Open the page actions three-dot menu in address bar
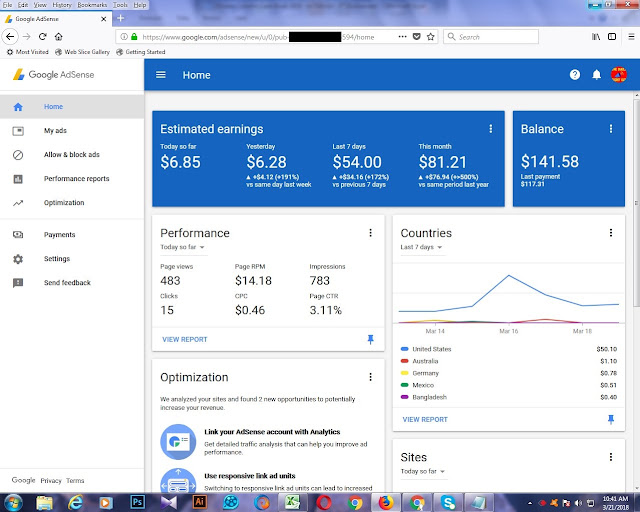The width and height of the screenshot is (640, 512). pyautogui.click(x=402, y=37)
